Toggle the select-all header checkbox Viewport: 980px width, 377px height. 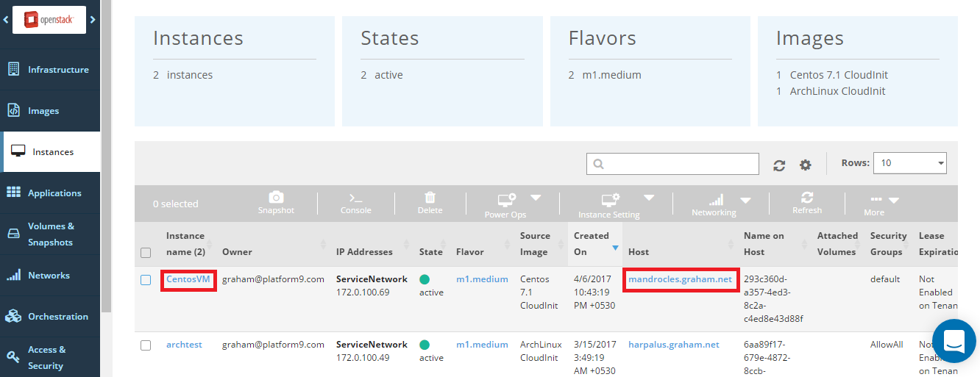pyautogui.click(x=146, y=253)
